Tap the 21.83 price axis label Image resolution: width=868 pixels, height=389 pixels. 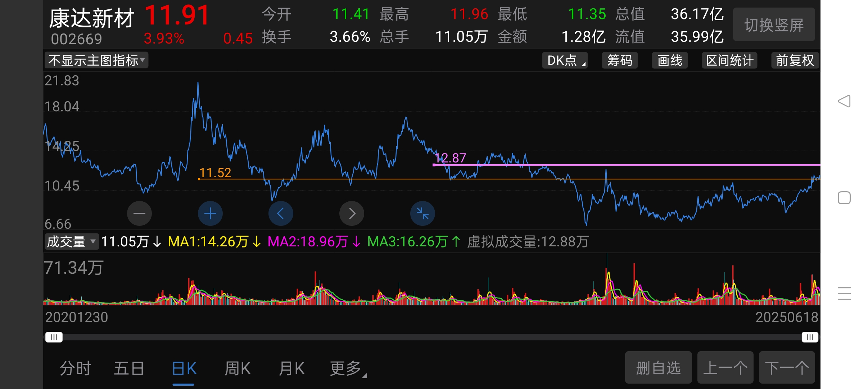pos(62,80)
